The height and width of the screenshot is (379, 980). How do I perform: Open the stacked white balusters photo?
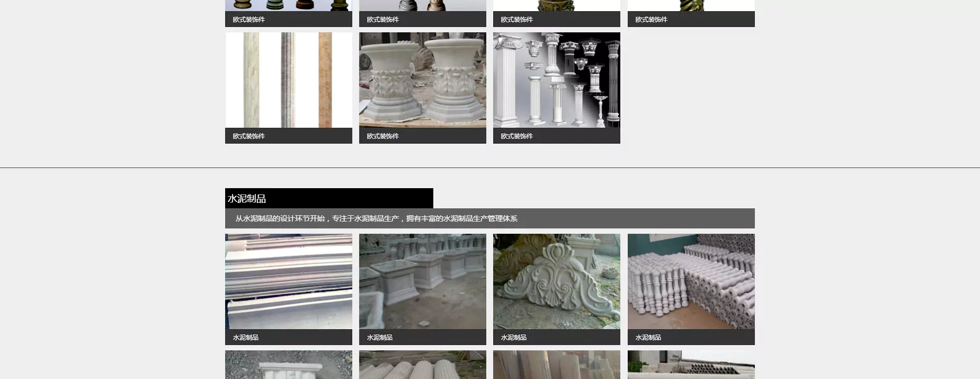[x=691, y=281]
